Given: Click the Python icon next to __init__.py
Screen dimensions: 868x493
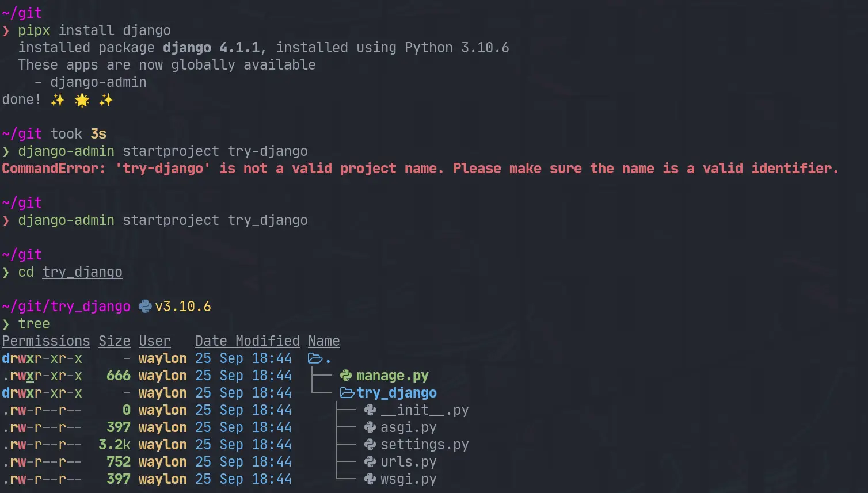Looking at the screenshot, I should pyautogui.click(x=370, y=410).
